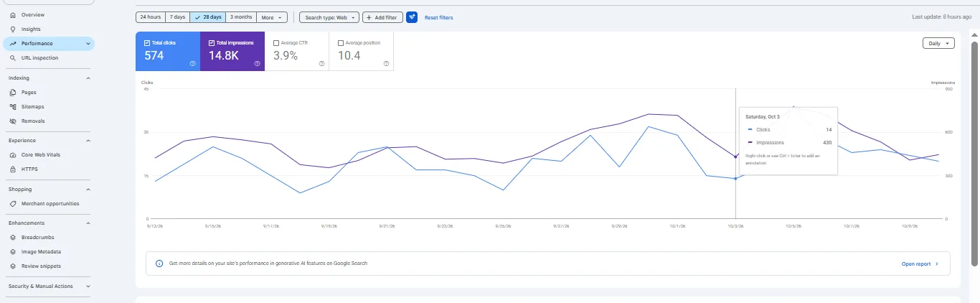The width and height of the screenshot is (980, 303).
Task: Uncheck the Total clicks checkbox
Action: 147,43
